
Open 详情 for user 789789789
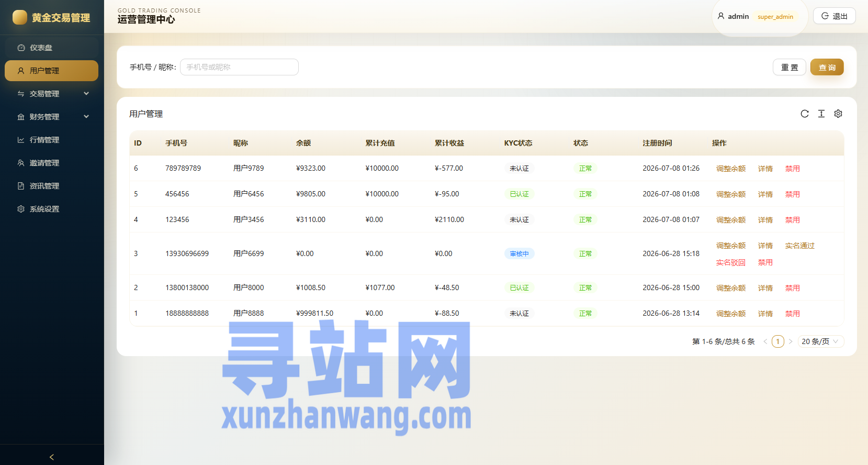tap(765, 169)
